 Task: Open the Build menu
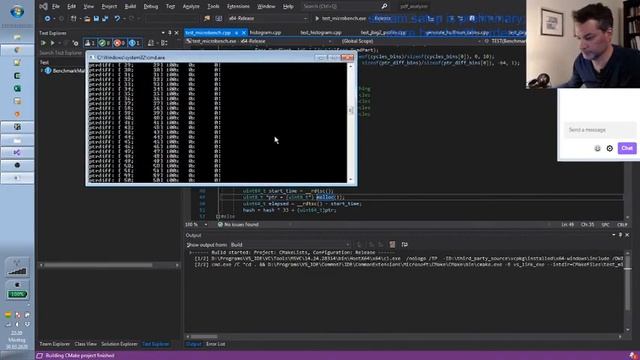(x=130, y=6)
